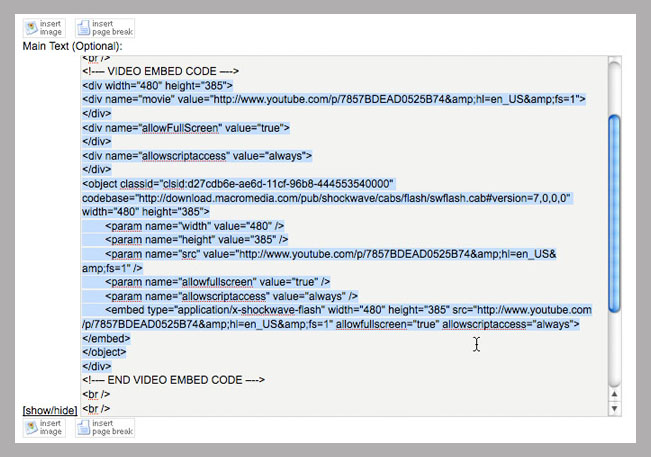Image resolution: width=651 pixels, height=457 pixels.
Task: Place cursor on the VIDEO EMBED CODE comment line
Action: click(160, 71)
